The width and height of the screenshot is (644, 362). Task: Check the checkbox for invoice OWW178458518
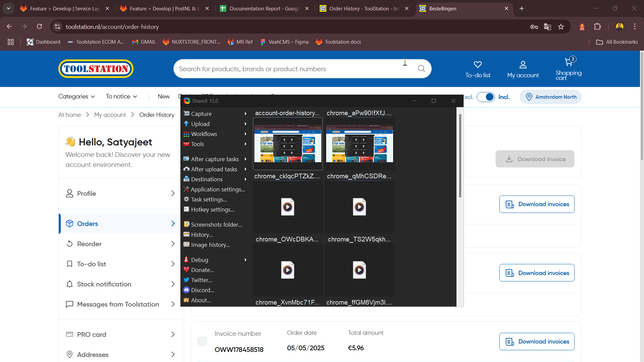tap(202, 341)
